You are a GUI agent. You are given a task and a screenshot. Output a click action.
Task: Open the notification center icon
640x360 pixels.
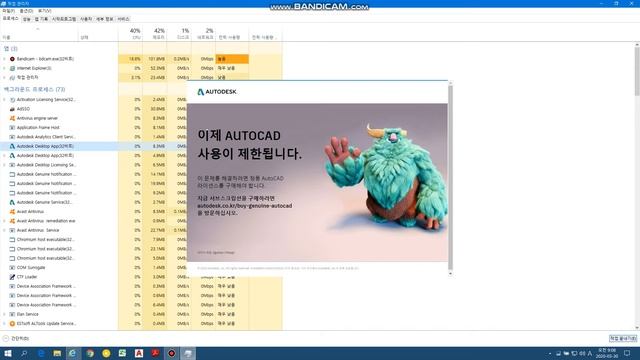pyautogui.click(x=627, y=353)
